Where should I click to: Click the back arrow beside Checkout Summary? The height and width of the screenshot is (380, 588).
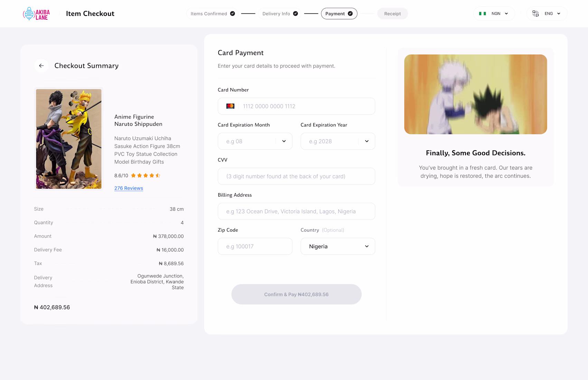pyautogui.click(x=41, y=66)
